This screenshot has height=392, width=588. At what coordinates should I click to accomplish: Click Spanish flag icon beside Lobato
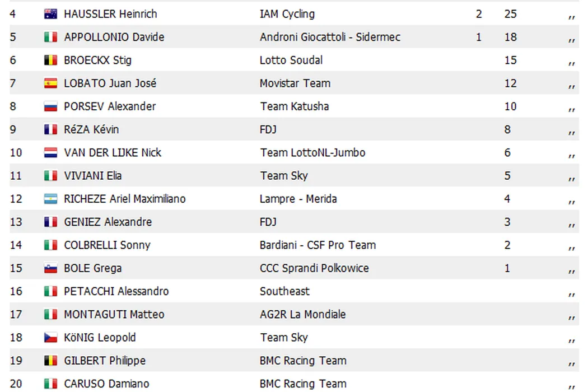click(x=50, y=83)
